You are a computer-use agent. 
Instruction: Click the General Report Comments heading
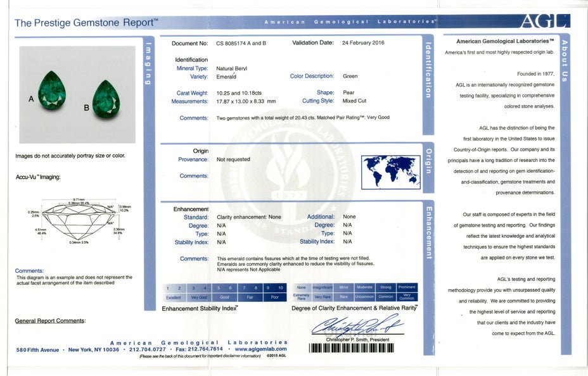point(50,321)
